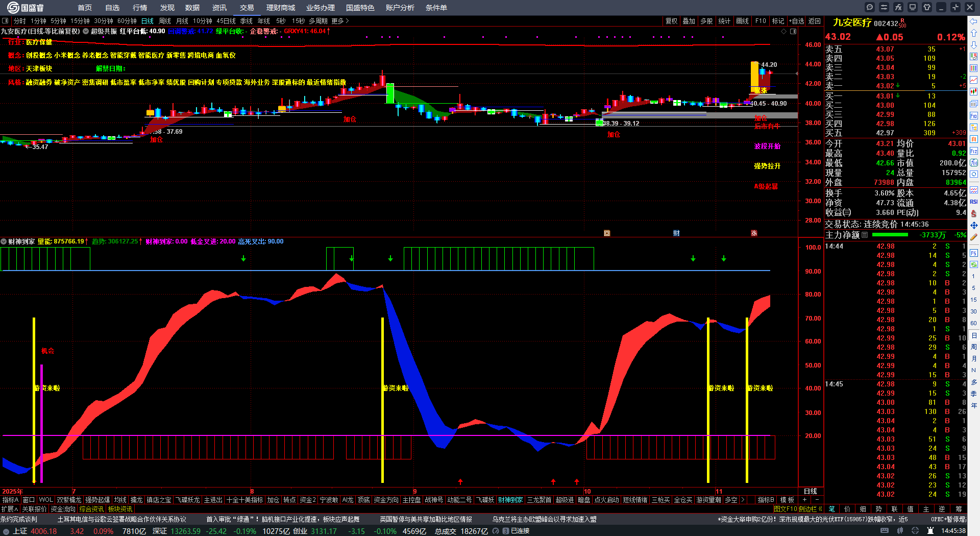
Task: Click the back arrow in right sidebar
Action: click(974, 21)
